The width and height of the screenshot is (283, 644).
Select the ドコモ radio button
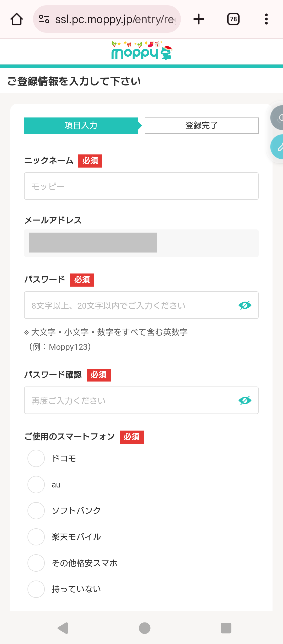point(36,458)
